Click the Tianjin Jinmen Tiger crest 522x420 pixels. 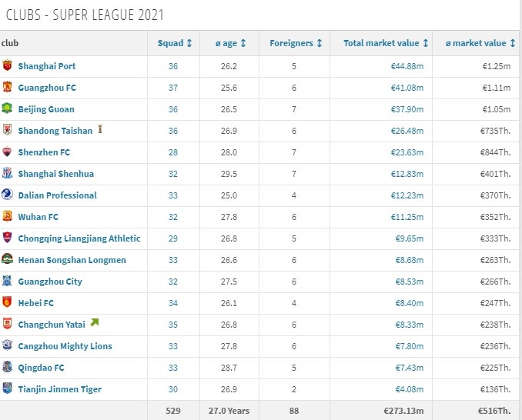(x=7, y=388)
